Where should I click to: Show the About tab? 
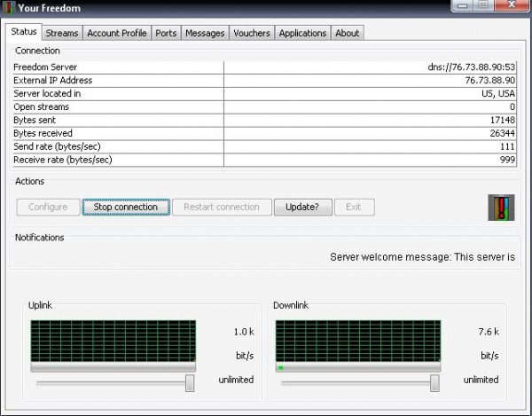(347, 33)
